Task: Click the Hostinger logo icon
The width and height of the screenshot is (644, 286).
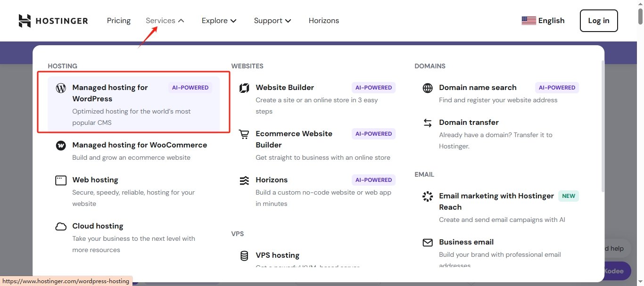Action: 25,21
